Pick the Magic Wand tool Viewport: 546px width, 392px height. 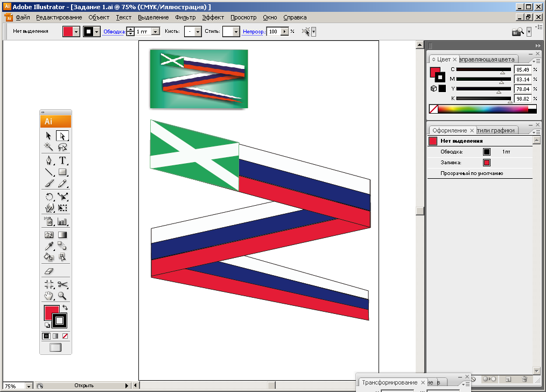pyautogui.click(x=49, y=147)
